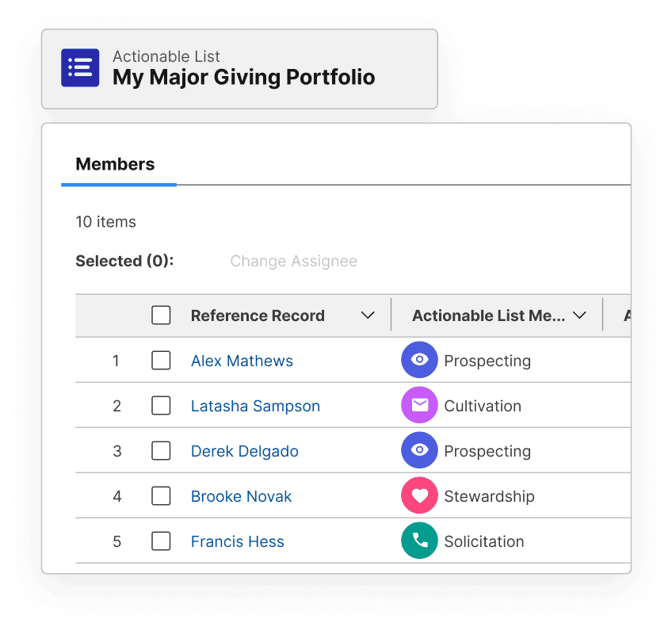The image size is (672, 627).
Task: Click the Stewardship heart icon
Action: (x=419, y=496)
